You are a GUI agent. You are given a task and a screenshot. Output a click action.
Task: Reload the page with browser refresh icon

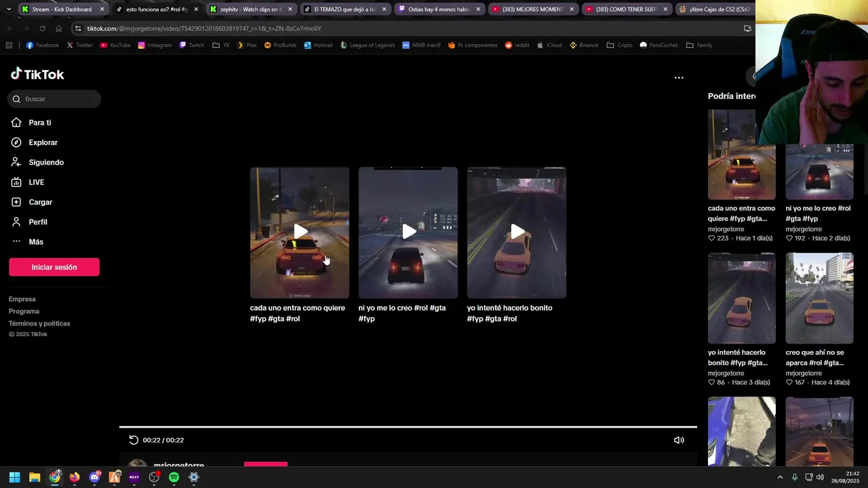click(x=42, y=28)
